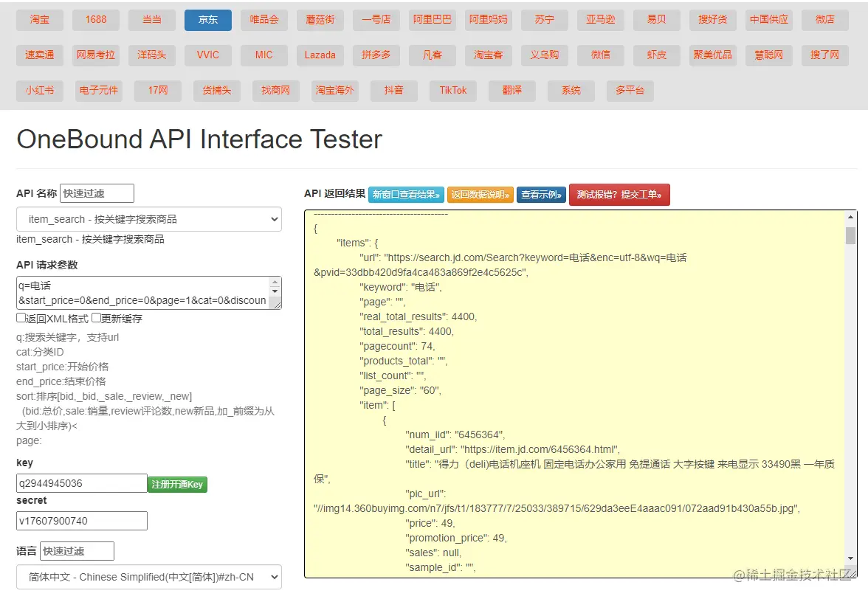Click into the secret input field
Image resolution: width=868 pixels, height=599 pixels.
81,521
